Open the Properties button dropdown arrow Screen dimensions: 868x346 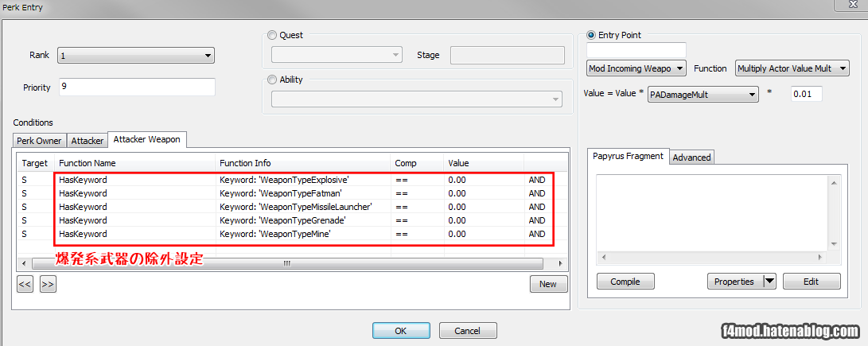(769, 282)
